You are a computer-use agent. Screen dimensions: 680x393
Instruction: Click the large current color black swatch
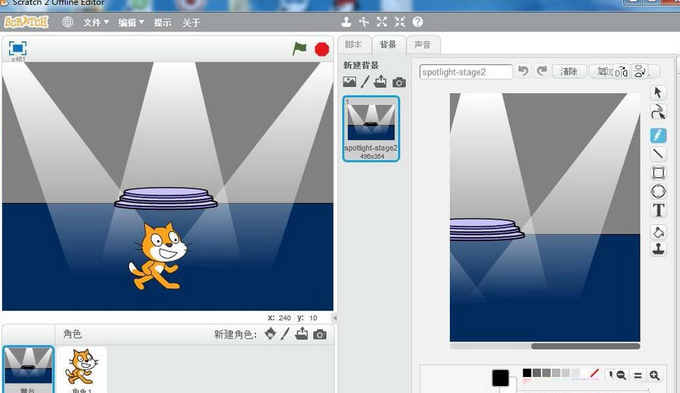tap(500, 378)
